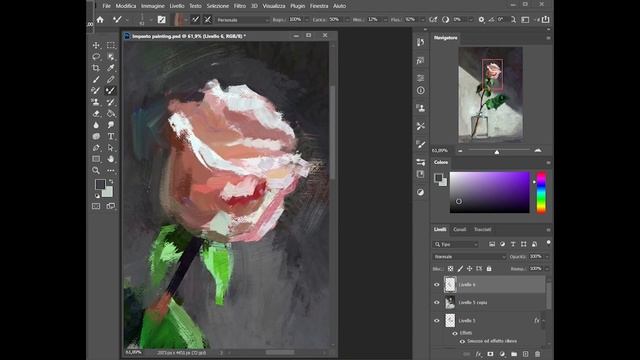Toggle the layer filter on/off switch

click(x=548, y=243)
